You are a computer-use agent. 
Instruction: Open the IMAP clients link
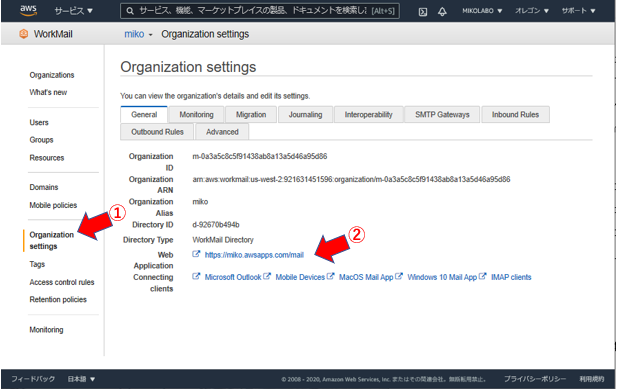click(x=511, y=277)
